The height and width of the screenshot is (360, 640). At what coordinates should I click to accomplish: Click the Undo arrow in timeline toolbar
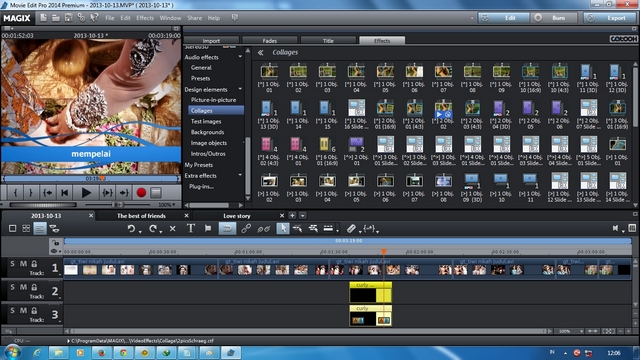tap(131, 229)
